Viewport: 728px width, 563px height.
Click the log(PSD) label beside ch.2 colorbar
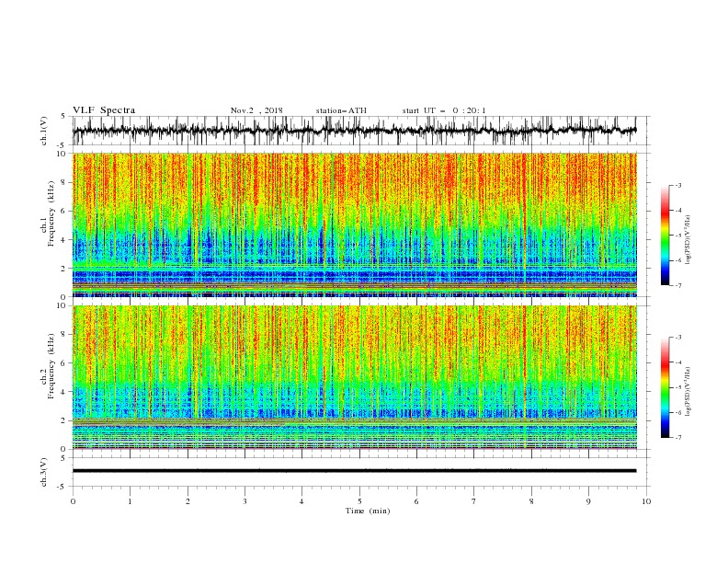coord(688,392)
